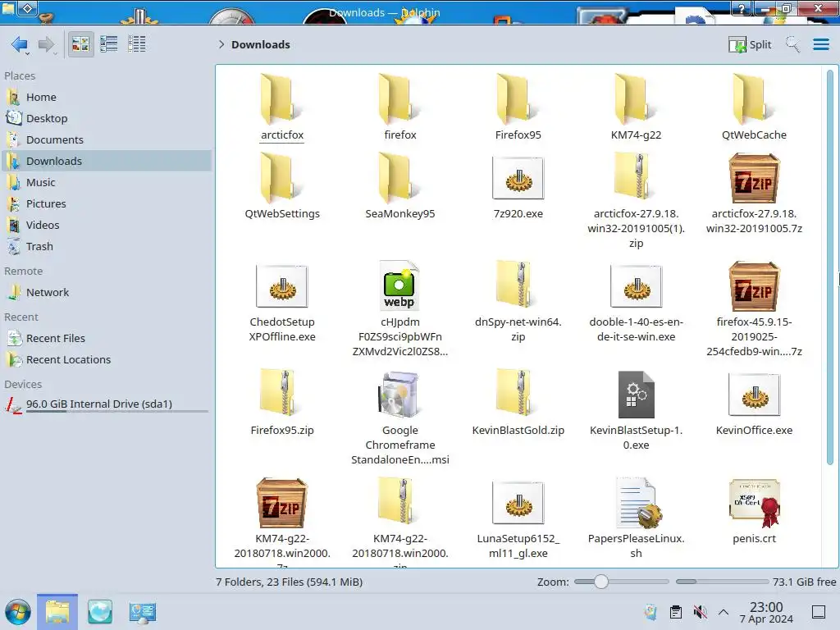Click the file view vertical scrollbar
Image resolution: width=840 pixels, height=630 pixels.
[830, 268]
